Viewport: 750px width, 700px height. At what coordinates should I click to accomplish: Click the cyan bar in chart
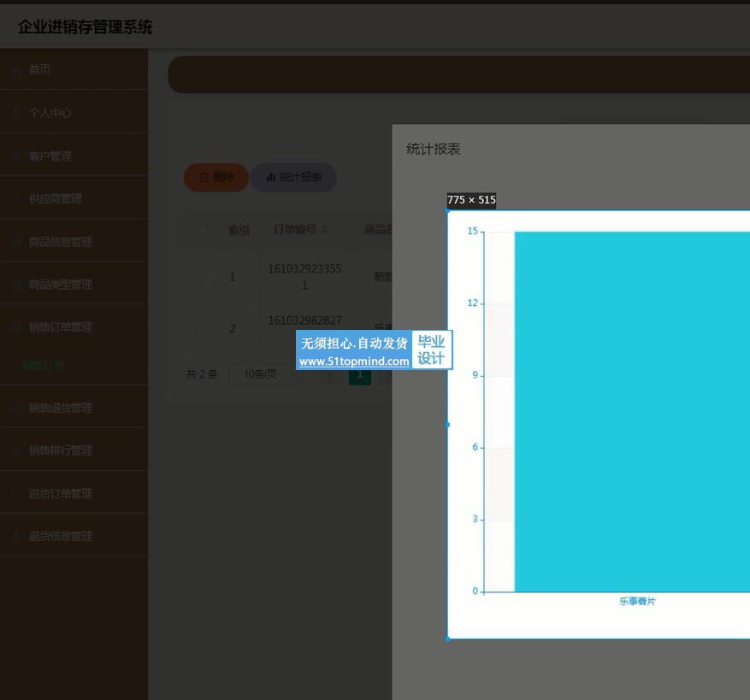pos(632,412)
